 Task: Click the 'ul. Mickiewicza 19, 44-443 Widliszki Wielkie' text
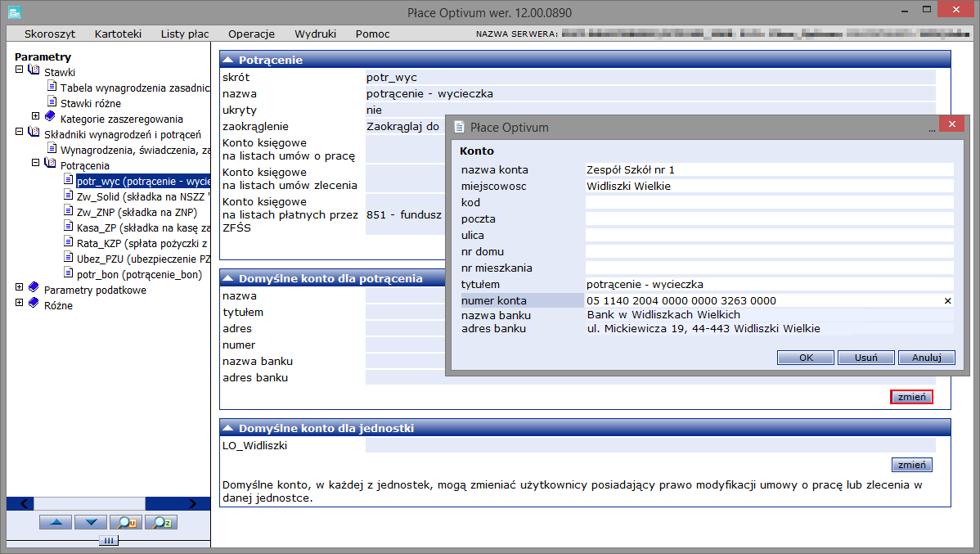tap(704, 328)
